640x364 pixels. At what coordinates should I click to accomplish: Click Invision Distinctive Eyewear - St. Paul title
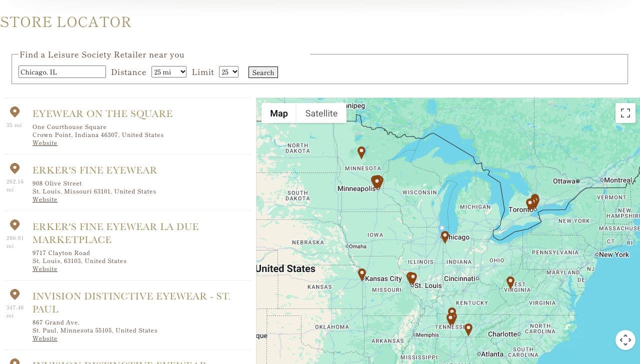131,302
